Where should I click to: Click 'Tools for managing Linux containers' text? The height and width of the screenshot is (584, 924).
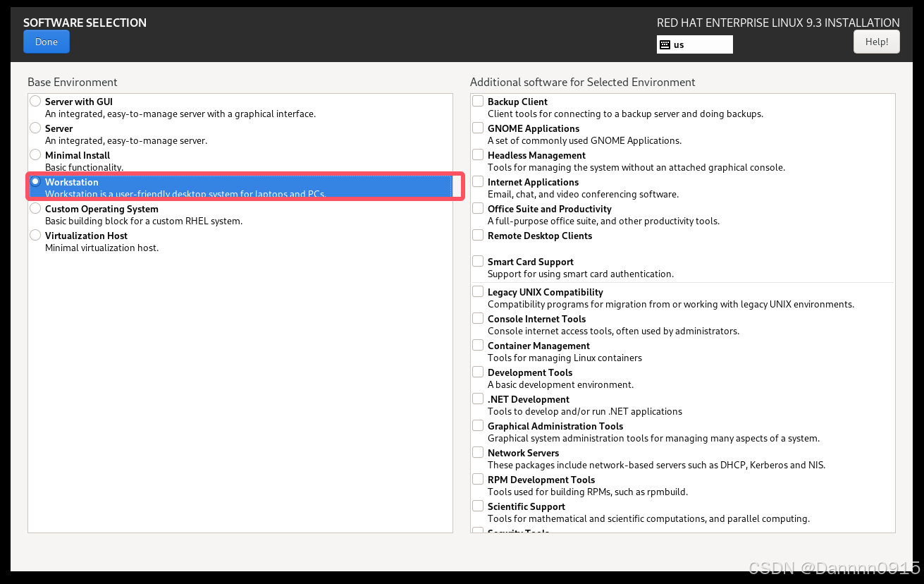[565, 358]
